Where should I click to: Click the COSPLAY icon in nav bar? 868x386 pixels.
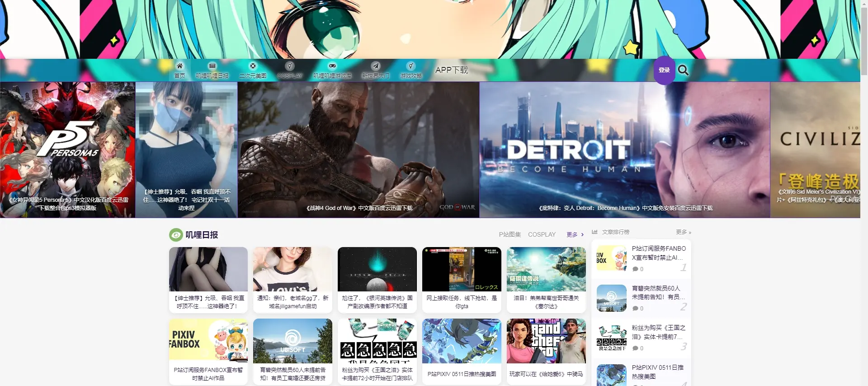(x=290, y=66)
